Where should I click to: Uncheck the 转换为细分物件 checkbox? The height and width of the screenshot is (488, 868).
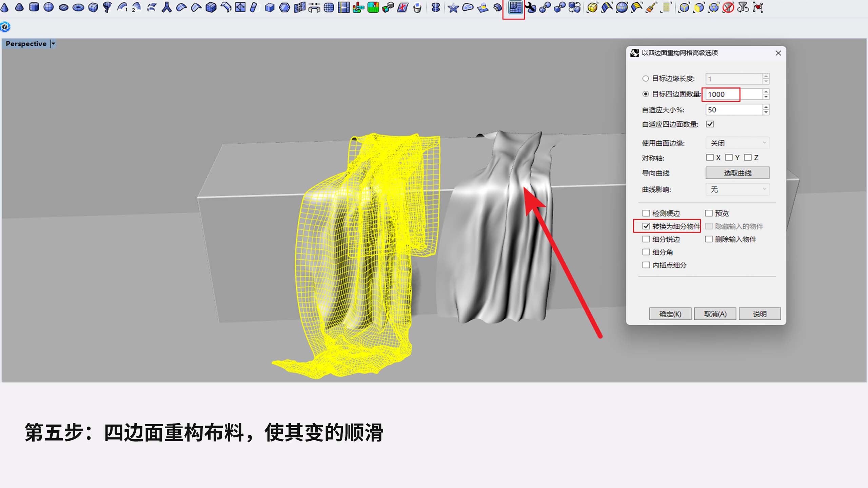pos(646,226)
